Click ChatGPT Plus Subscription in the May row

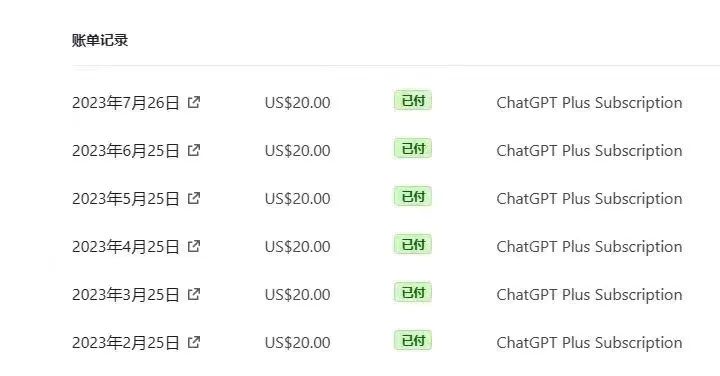589,199
